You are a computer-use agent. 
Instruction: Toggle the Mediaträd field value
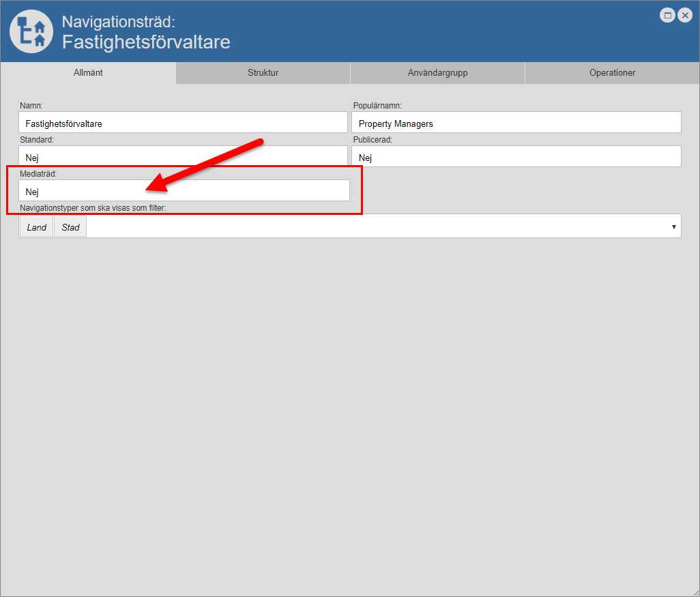(184, 192)
